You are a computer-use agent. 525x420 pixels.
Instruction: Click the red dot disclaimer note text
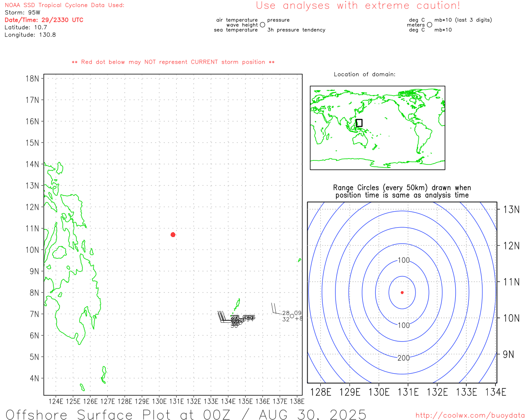[x=173, y=62]
